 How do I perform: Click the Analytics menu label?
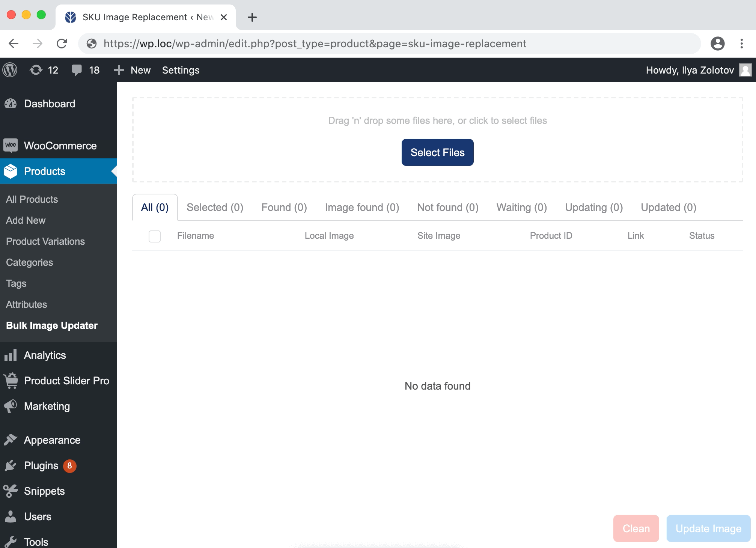tap(45, 355)
